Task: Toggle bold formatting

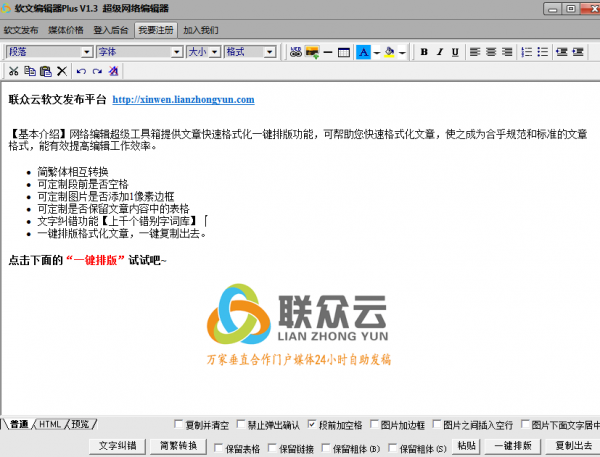Action: (x=424, y=52)
